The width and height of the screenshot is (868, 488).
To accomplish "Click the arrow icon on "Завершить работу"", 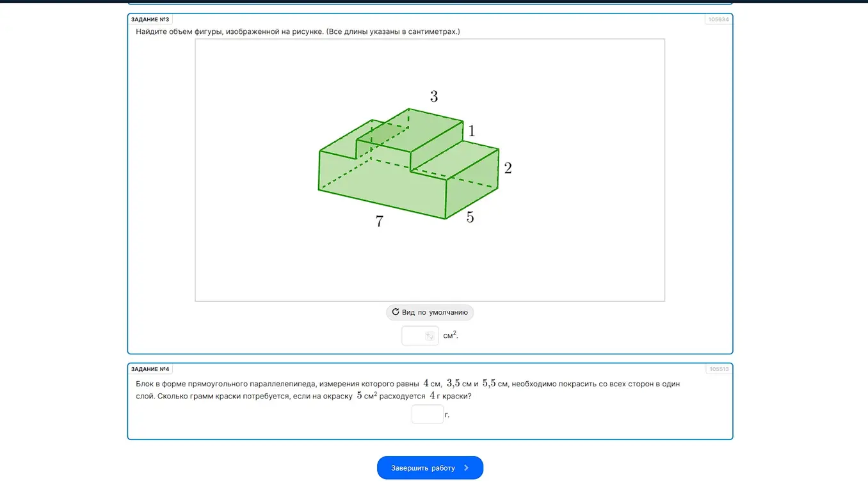I will click(466, 468).
